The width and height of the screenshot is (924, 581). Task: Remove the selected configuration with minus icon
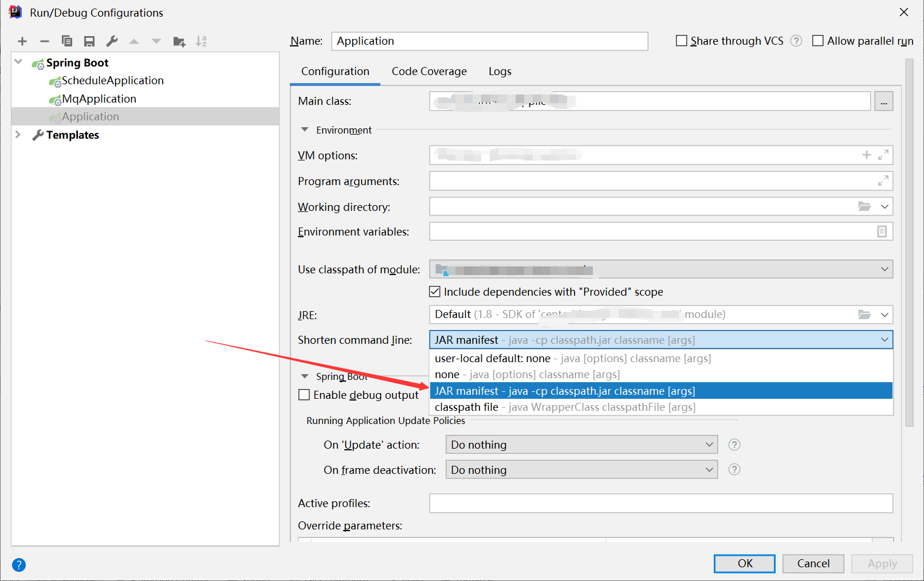coord(45,41)
